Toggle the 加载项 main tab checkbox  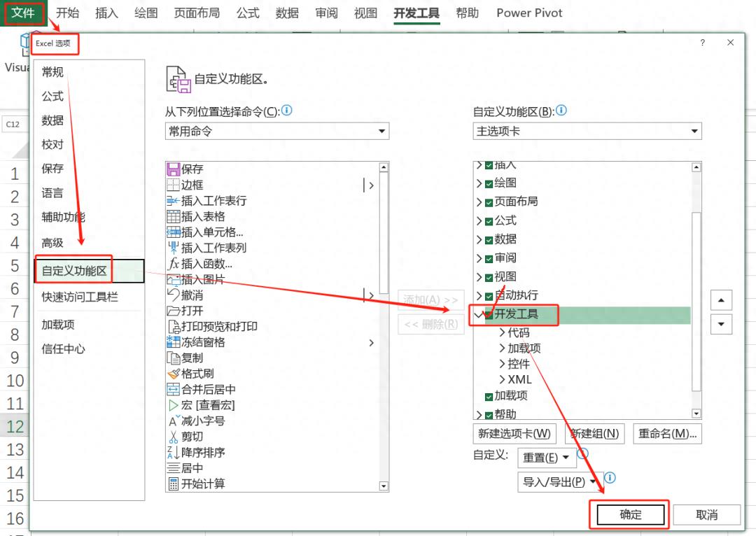489,397
